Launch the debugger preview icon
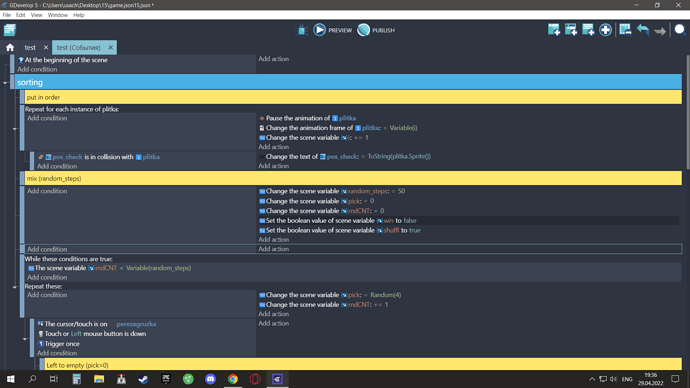The height and width of the screenshot is (388, 690). (301, 30)
